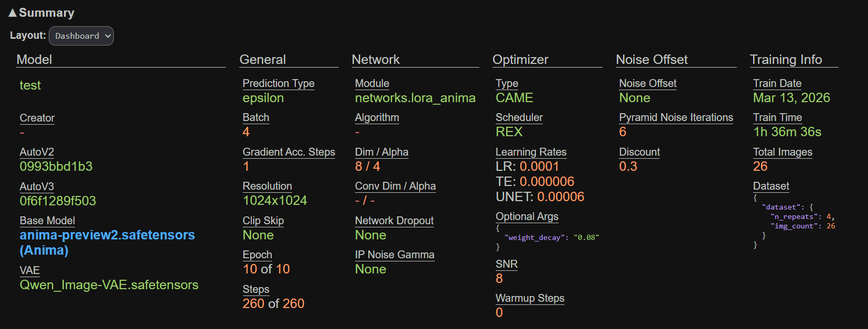Click the Dataset label
The height and width of the screenshot is (329, 868).
tap(771, 186)
